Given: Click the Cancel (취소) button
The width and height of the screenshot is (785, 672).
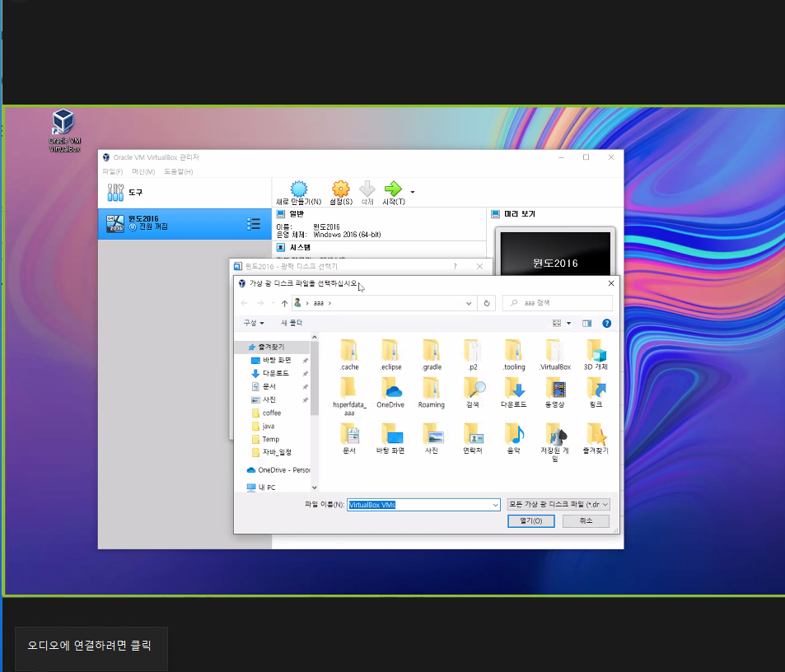Looking at the screenshot, I should (586, 521).
